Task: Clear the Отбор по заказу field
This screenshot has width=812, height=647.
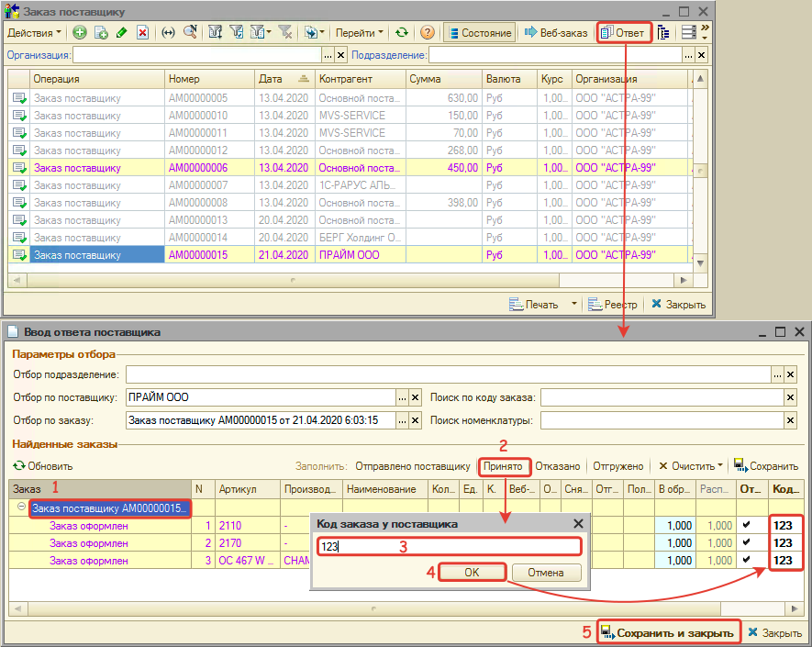Action: (415, 420)
